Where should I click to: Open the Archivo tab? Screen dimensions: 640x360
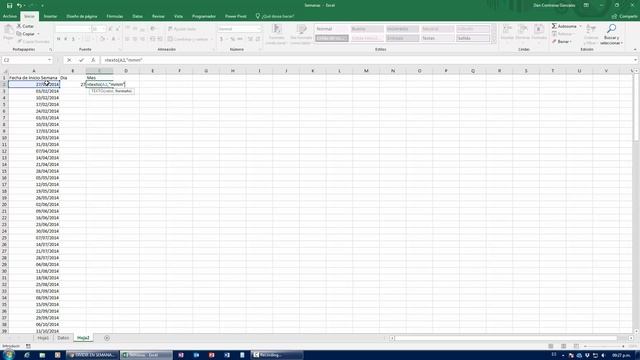click(x=9, y=16)
